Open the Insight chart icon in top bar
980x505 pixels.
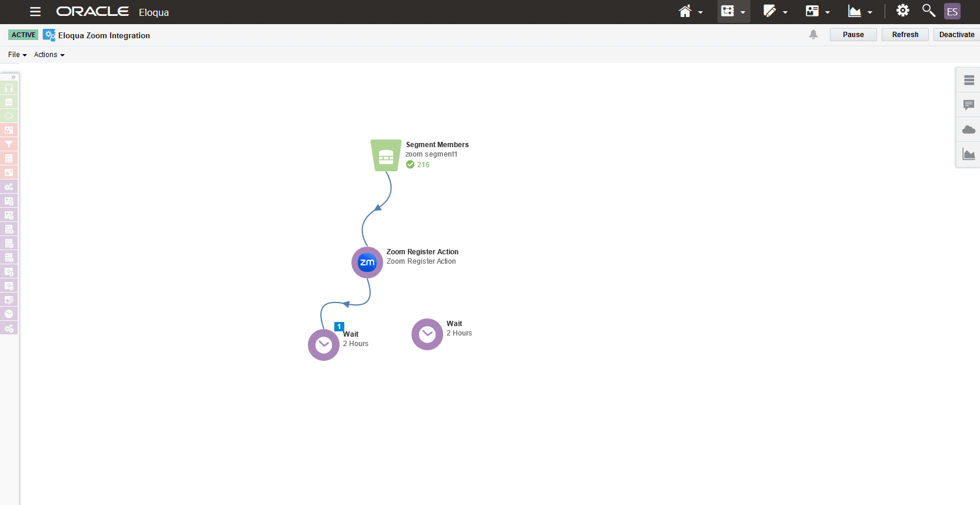point(855,11)
